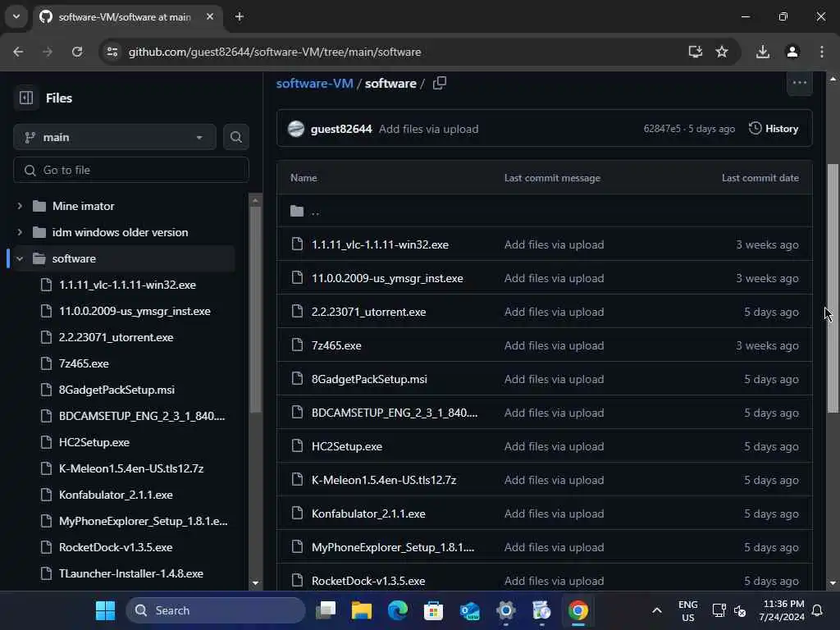Open HC2Setup.exe in the file tree
This screenshot has width=840, height=630.
[x=94, y=442]
